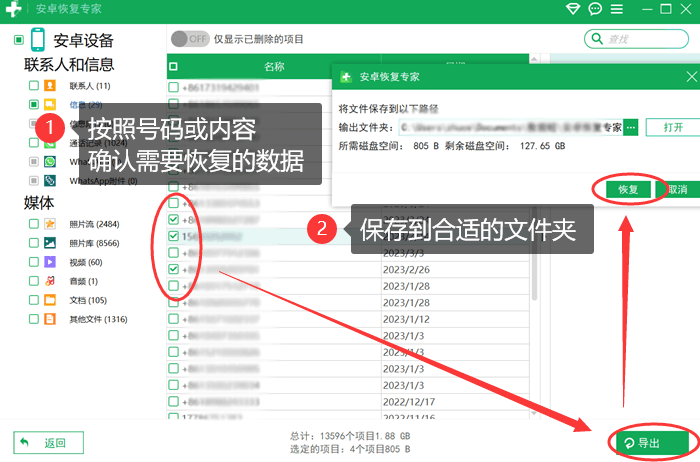Uncheck the 信息 (29) checkbox
700x462 pixels.
(x=33, y=104)
